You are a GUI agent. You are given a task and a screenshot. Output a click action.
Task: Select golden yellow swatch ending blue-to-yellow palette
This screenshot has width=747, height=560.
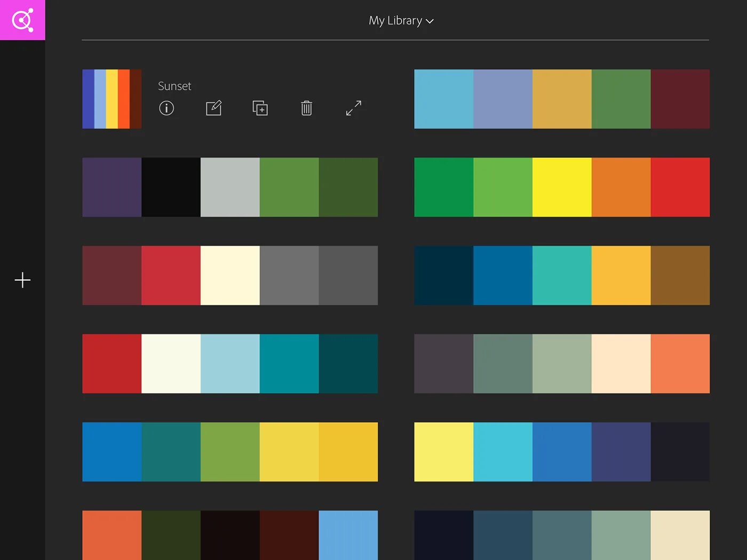[x=348, y=452]
